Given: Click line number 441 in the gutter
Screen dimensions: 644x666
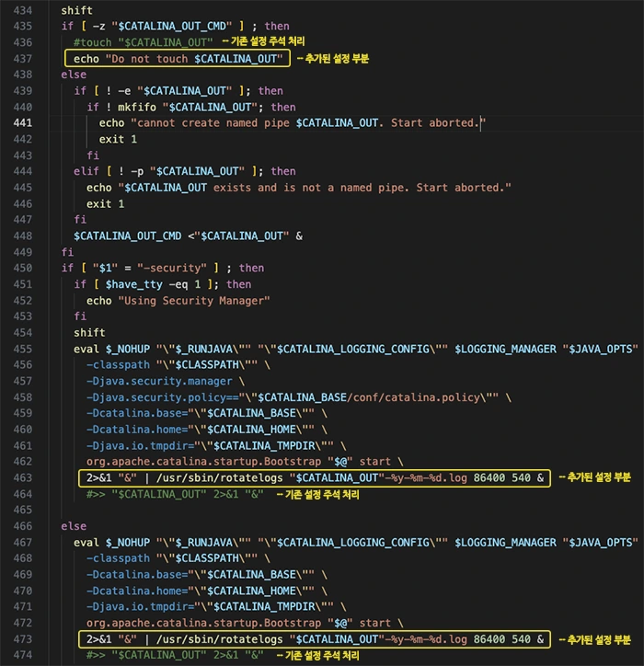Looking at the screenshot, I should point(23,123).
